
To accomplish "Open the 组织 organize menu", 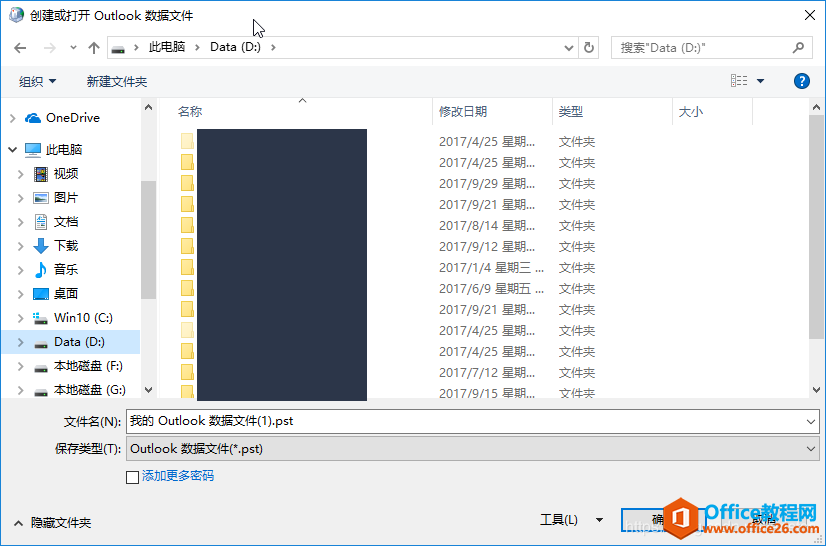I will click(38, 81).
